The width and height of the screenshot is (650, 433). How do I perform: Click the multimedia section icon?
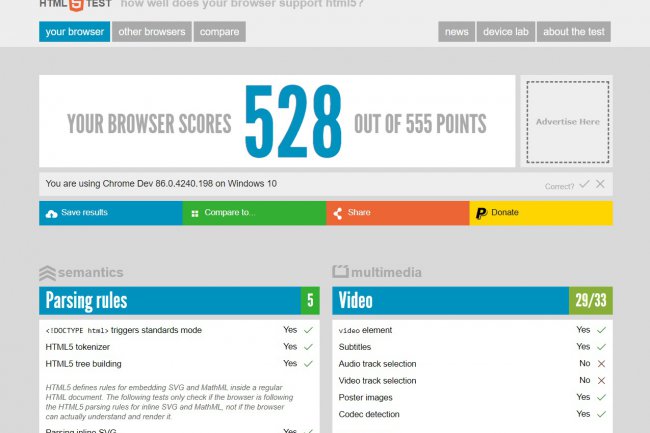[340, 272]
